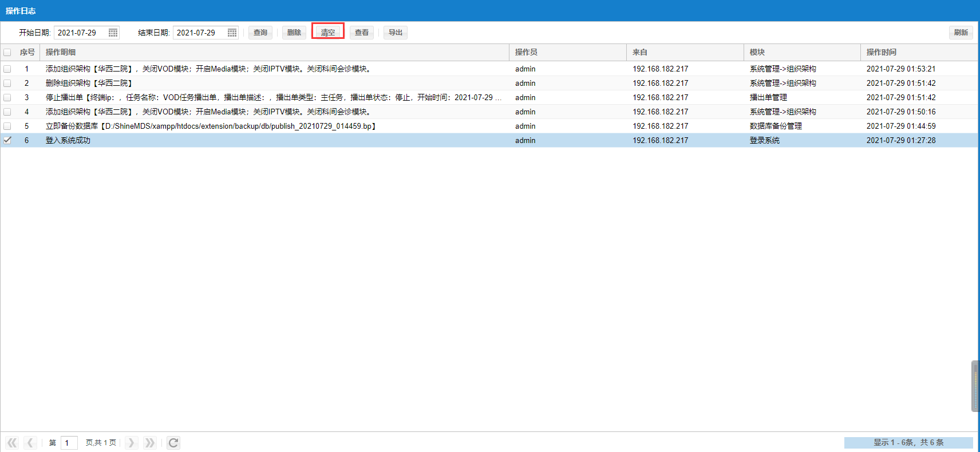Sort by the 操作员 column header
Screen dimensions: 980x452
tap(568, 52)
